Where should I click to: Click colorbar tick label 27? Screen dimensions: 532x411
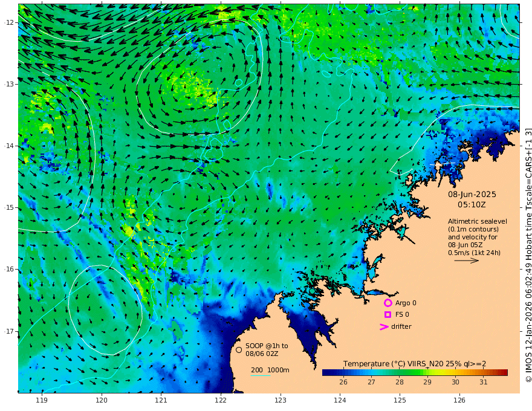(x=371, y=382)
